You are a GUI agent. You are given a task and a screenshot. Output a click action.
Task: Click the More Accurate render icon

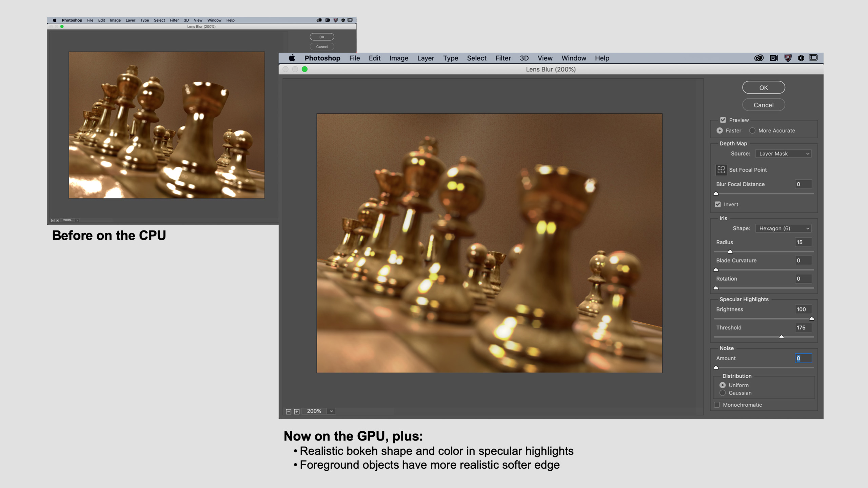pos(752,130)
